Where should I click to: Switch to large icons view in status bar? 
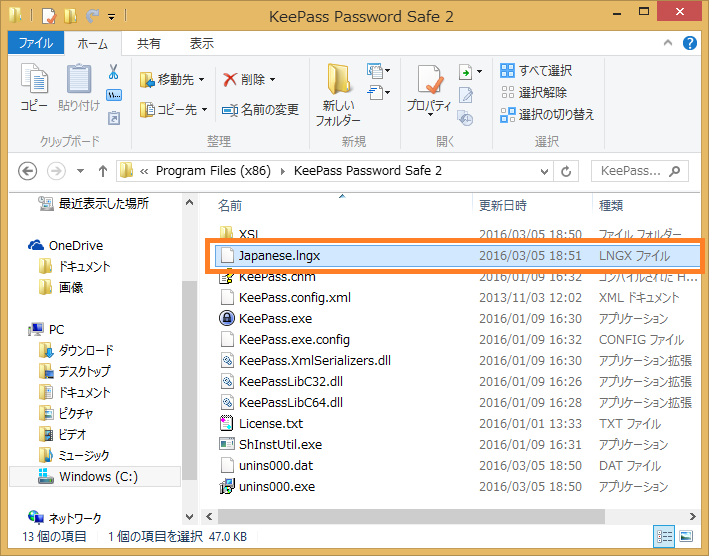click(x=686, y=537)
